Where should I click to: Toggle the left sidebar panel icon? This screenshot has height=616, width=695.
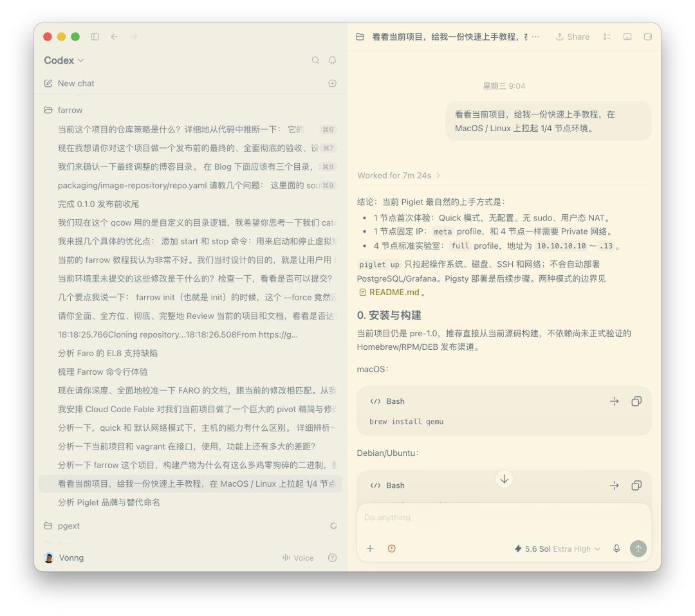(x=95, y=37)
